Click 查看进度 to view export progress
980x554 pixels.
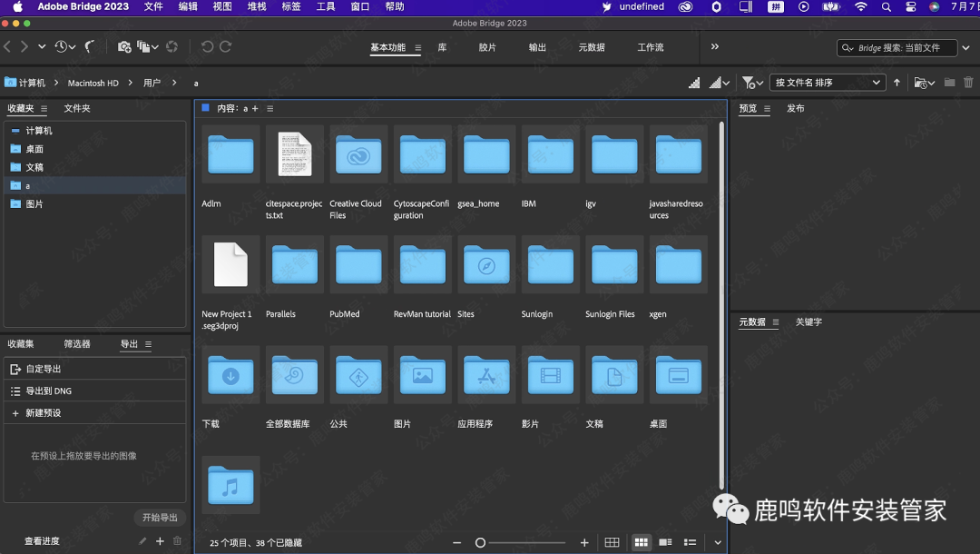pyautogui.click(x=42, y=541)
